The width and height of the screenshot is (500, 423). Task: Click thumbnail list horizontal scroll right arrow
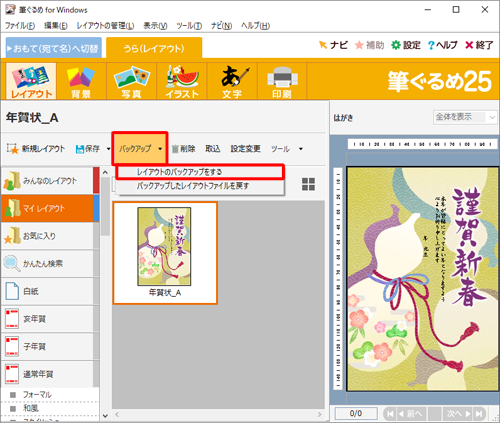pos(320,414)
